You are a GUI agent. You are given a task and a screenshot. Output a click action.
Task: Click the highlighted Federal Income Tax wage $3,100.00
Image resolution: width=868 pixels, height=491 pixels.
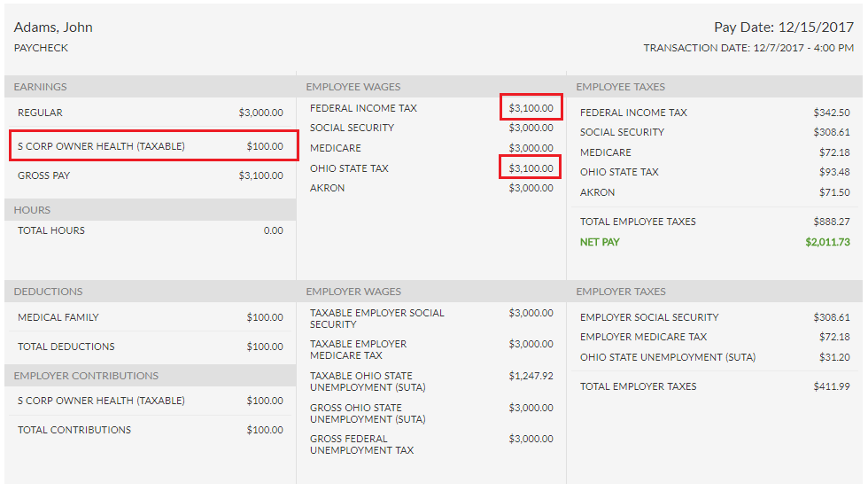click(531, 108)
